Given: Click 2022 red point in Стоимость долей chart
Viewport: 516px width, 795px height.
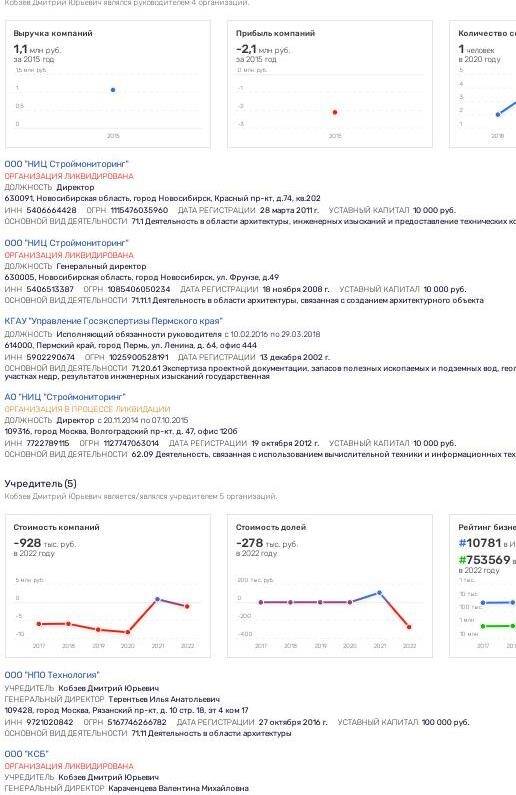Looking at the screenshot, I should point(409,627).
